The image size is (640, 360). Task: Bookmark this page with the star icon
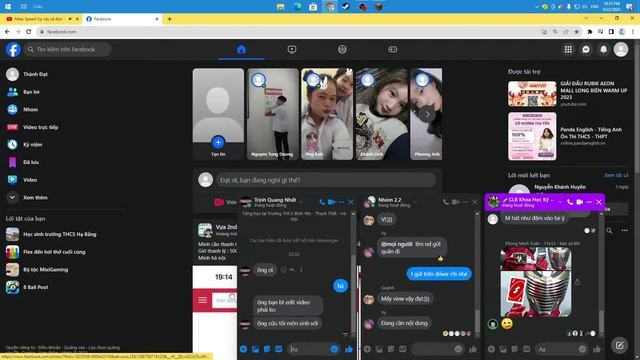pos(576,31)
